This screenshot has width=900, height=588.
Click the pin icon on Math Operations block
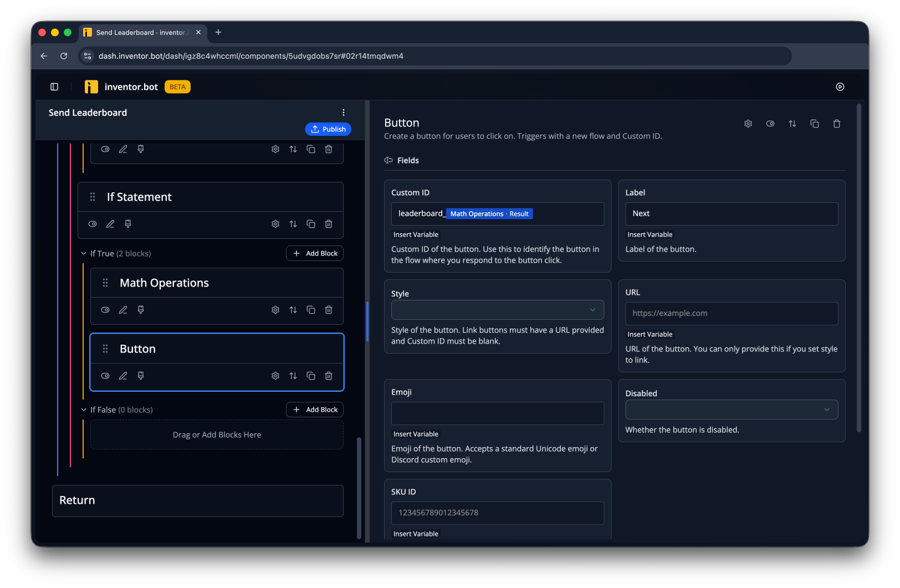pos(141,310)
